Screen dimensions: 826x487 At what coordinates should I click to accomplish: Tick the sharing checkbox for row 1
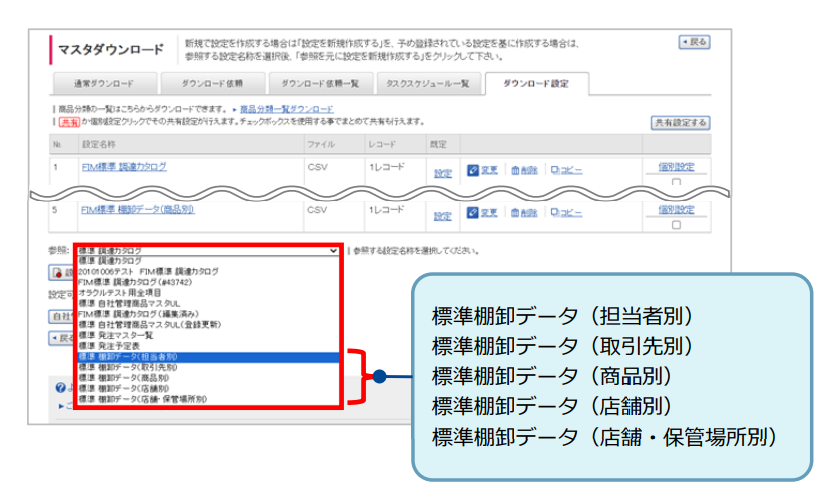[x=676, y=183]
